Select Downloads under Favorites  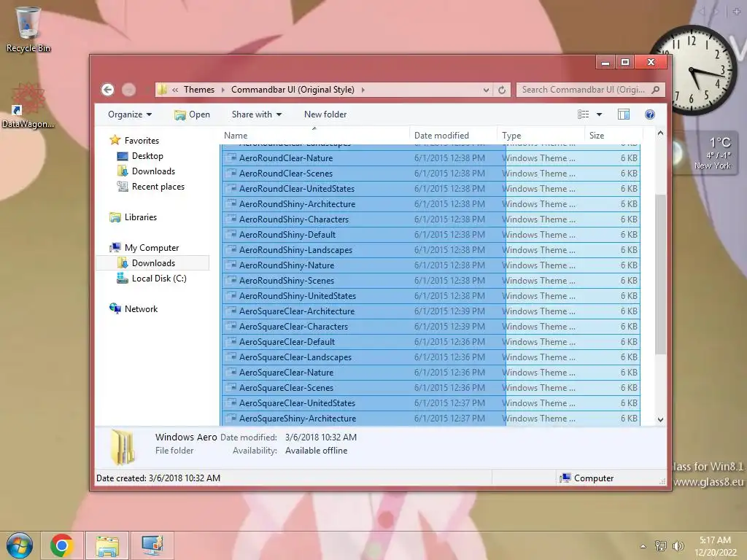(x=153, y=171)
